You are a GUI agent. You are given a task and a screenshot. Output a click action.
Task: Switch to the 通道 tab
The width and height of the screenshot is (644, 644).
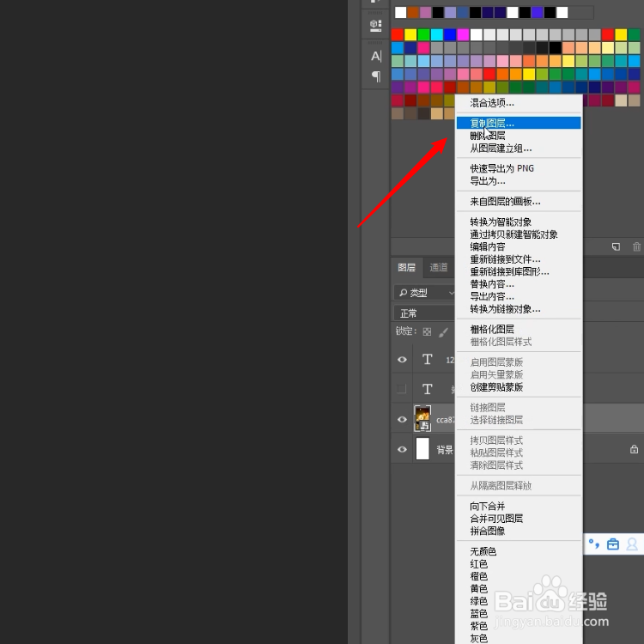[439, 267]
